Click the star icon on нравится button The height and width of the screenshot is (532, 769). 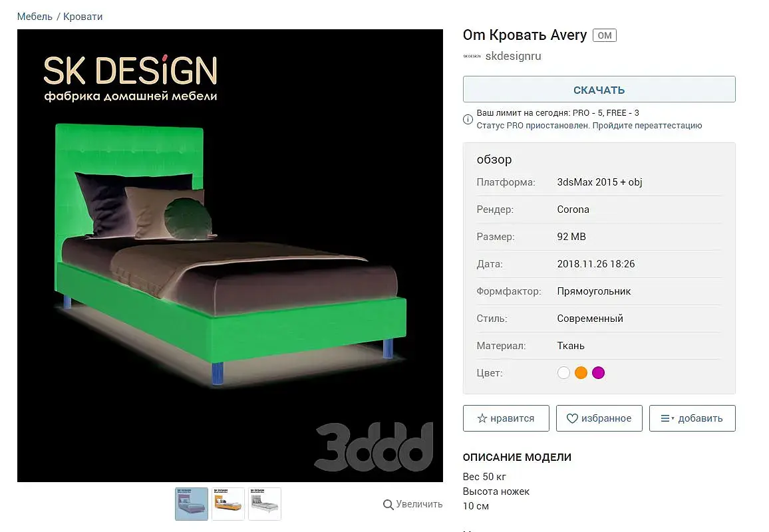[x=482, y=418]
